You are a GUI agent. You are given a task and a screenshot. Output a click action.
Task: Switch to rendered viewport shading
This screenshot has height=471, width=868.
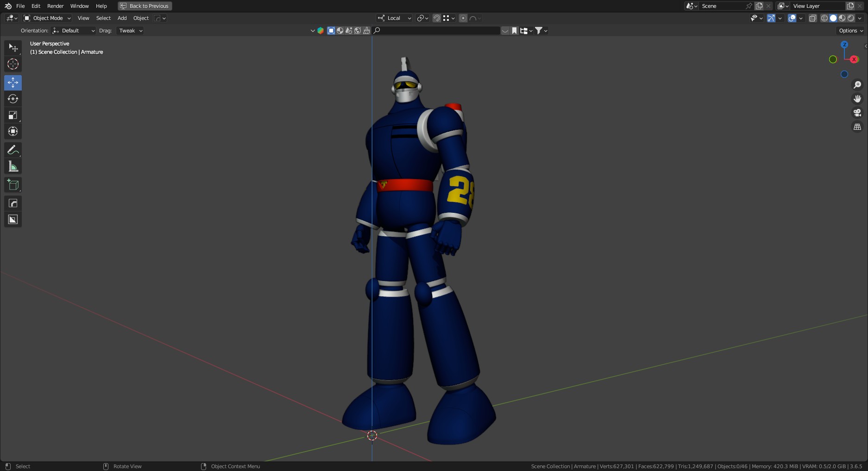click(x=851, y=18)
